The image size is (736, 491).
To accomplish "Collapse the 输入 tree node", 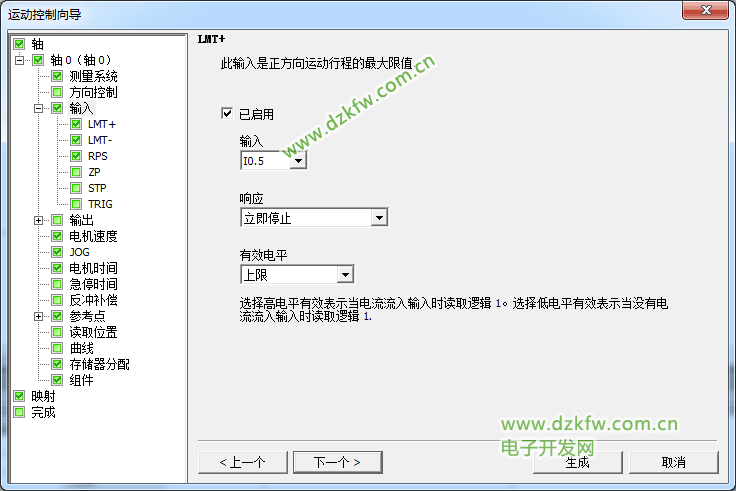I will [38, 108].
